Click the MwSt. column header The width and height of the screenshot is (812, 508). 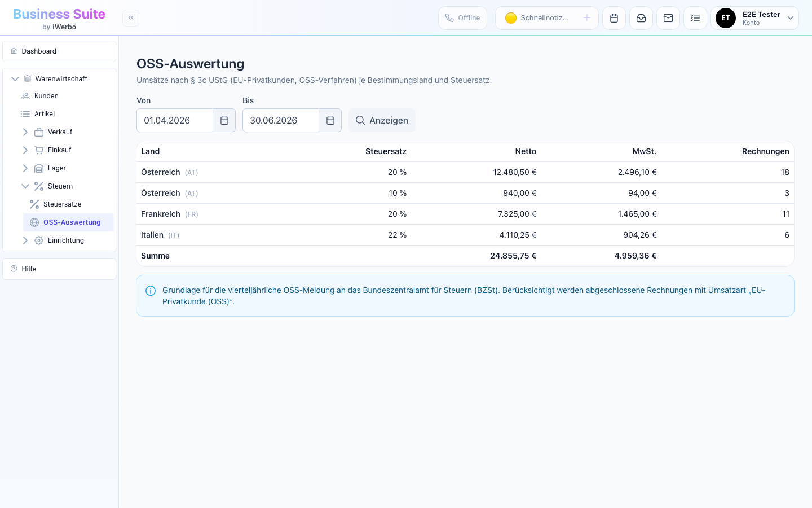(x=645, y=151)
